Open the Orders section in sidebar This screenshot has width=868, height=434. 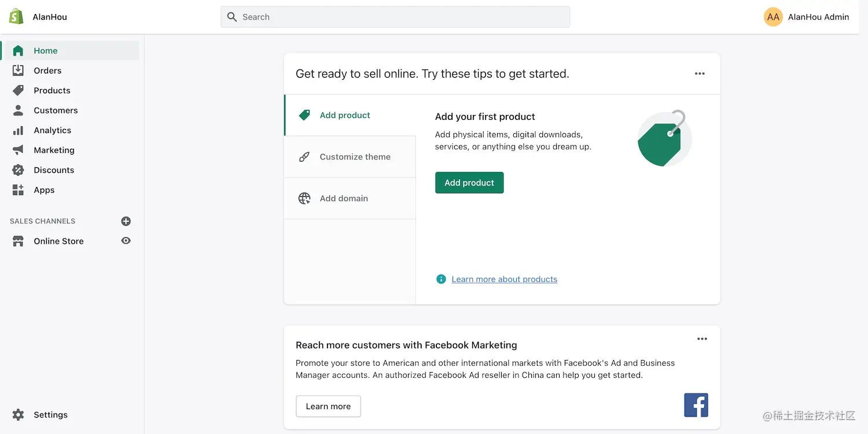click(x=47, y=70)
